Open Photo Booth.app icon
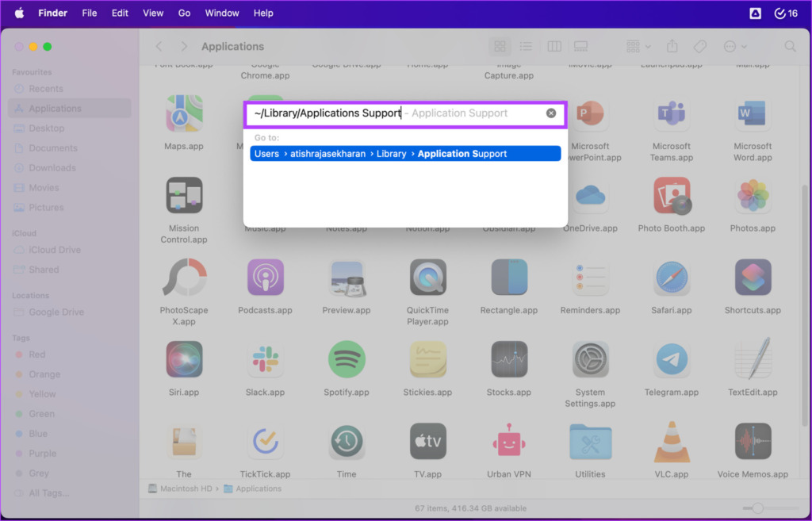Screen dimensions: 812x521 pyautogui.click(x=672, y=195)
